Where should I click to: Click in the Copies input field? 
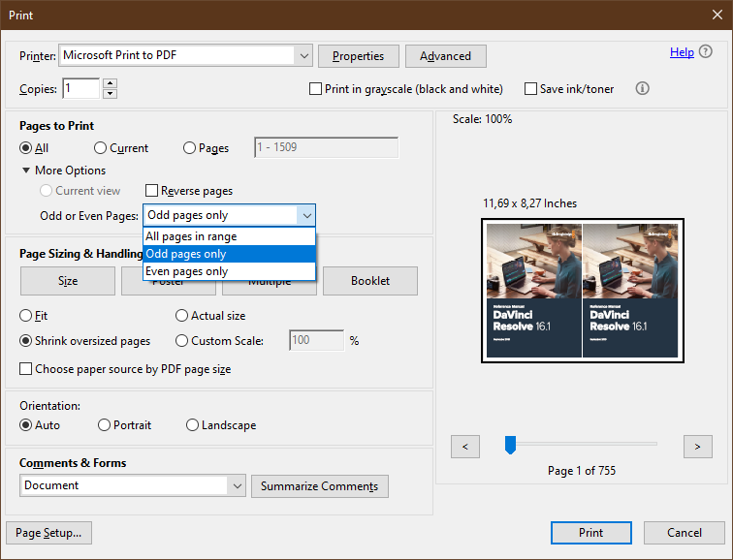80,88
